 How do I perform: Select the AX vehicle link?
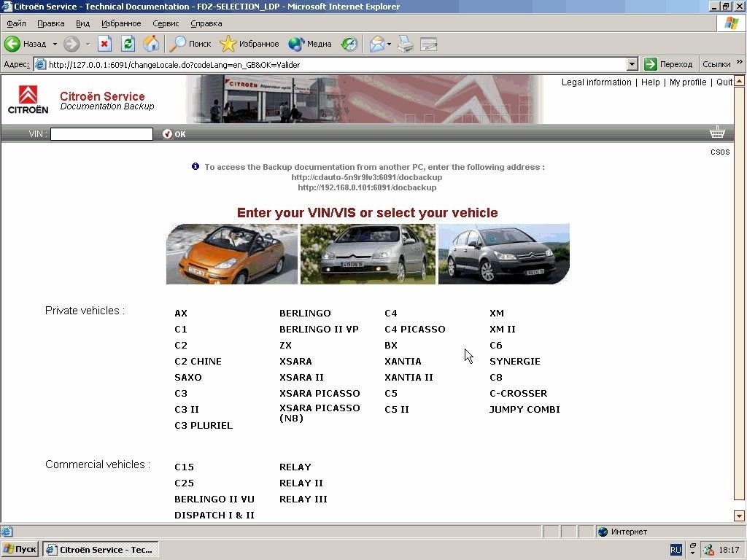[181, 314]
